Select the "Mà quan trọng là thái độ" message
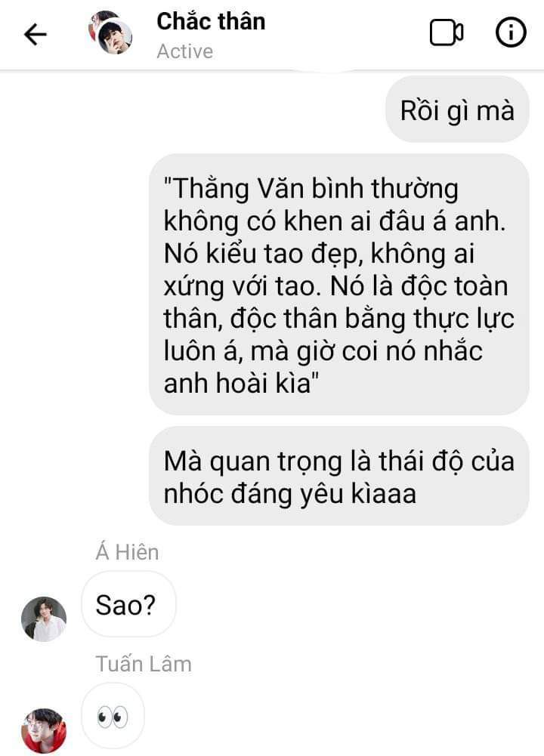 point(339,477)
